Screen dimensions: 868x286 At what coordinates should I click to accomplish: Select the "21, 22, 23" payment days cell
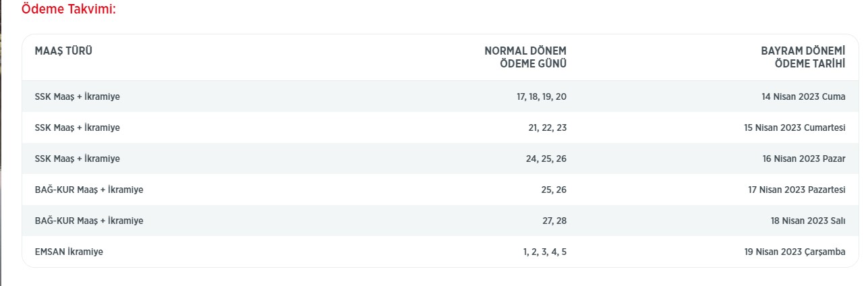click(x=547, y=127)
